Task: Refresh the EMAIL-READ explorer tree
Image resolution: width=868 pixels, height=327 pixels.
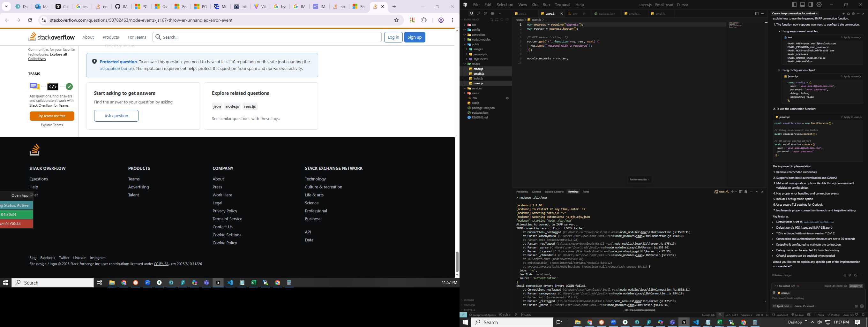Action: click(x=502, y=19)
